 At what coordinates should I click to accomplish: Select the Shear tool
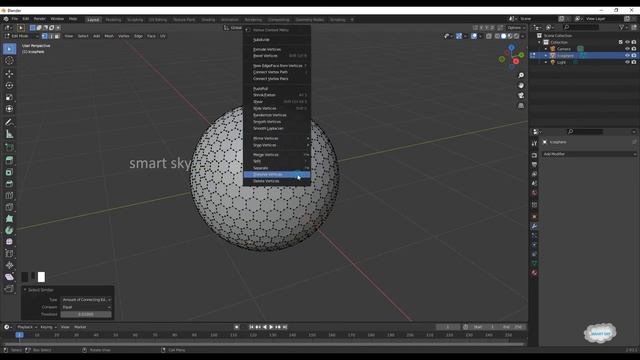tap(9, 277)
